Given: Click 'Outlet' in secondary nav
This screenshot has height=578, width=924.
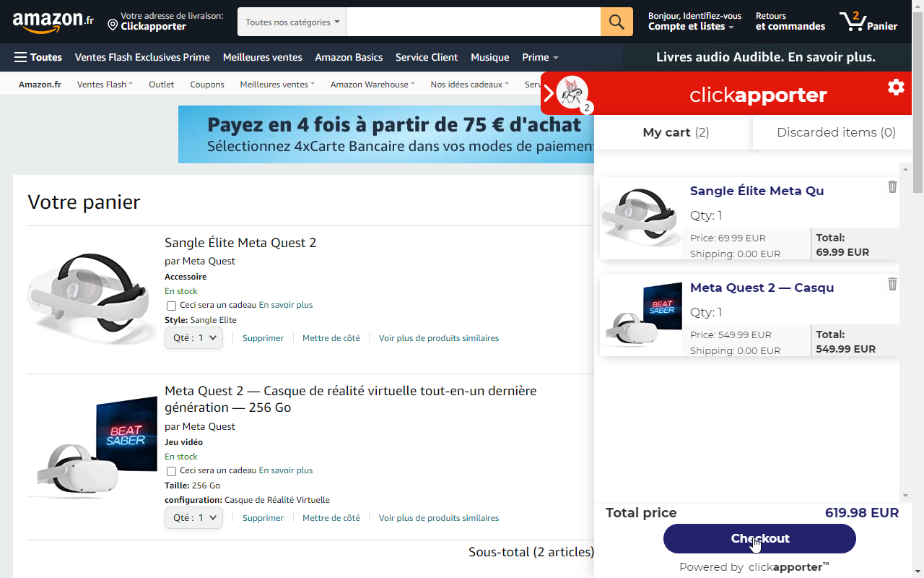Looking at the screenshot, I should [x=162, y=85].
